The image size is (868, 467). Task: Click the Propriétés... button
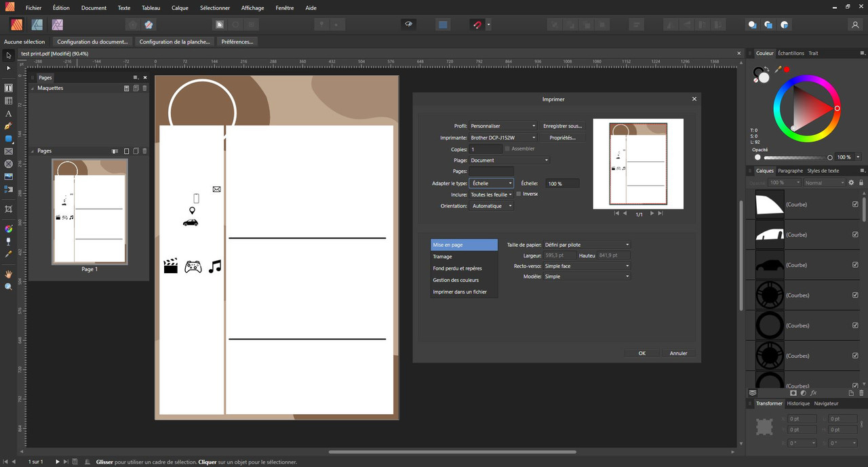pyautogui.click(x=562, y=138)
